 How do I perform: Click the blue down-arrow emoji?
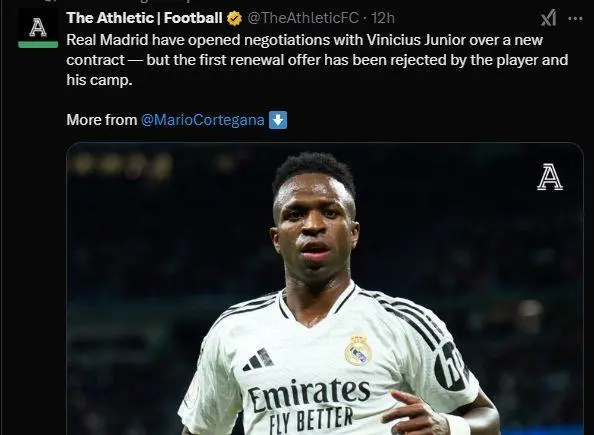click(x=278, y=120)
